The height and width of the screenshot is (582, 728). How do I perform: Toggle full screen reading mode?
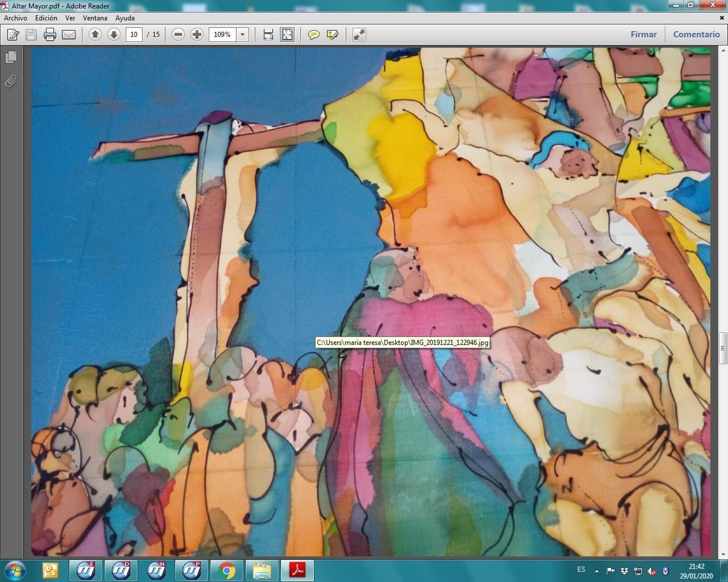(359, 35)
